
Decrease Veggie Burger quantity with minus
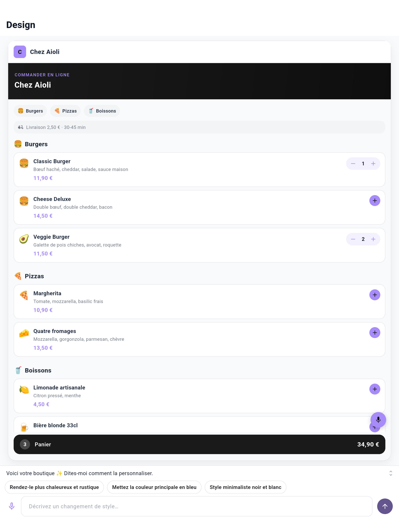[353, 239]
